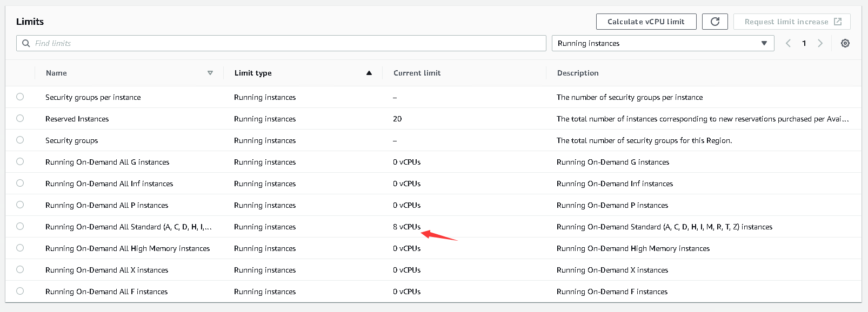Viewport: 868px width, 312px height.
Task: Click 'Running On-Demand All G instances' name
Action: coord(107,162)
